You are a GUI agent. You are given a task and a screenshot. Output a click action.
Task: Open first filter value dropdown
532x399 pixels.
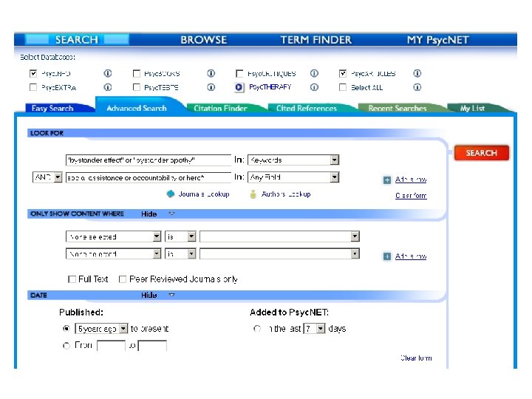click(x=279, y=236)
